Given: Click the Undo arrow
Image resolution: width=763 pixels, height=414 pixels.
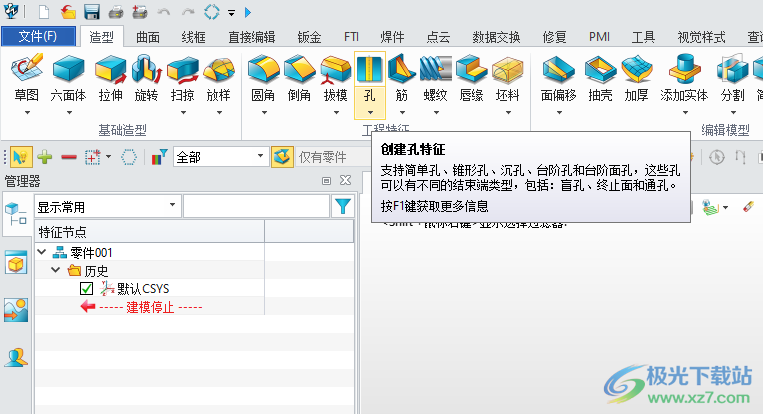Looking at the screenshot, I should (x=164, y=12).
